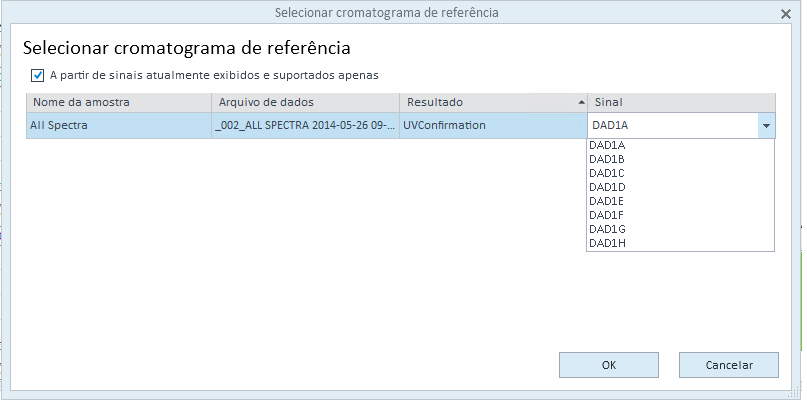Click the Cancelar button
The height and width of the screenshot is (414, 807).
pos(729,365)
